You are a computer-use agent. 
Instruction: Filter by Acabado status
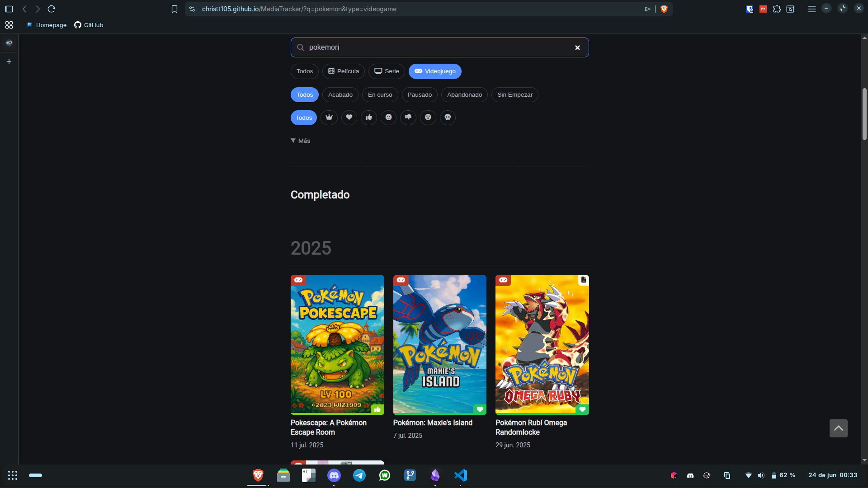coord(340,95)
